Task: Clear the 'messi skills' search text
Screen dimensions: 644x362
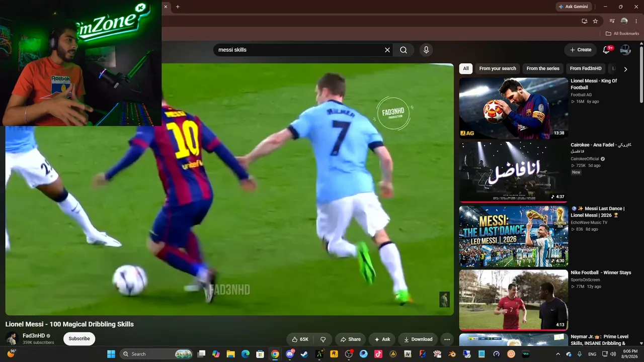Action: (x=387, y=50)
